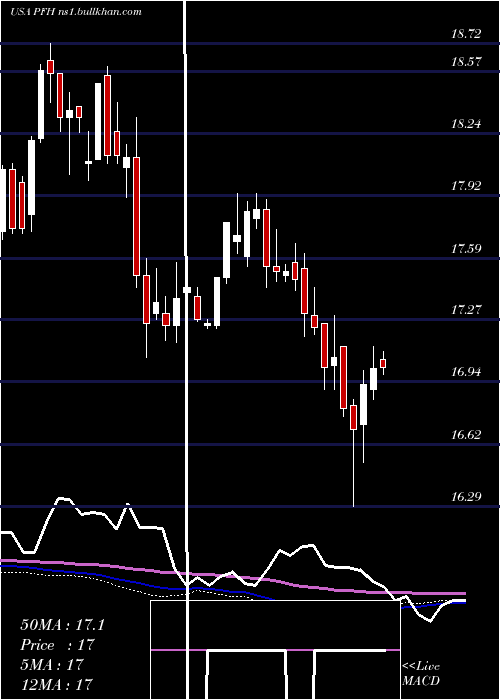Click the <<Live MACD label
Viewport: 500px width, 700px height.
click(x=421, y=674)
